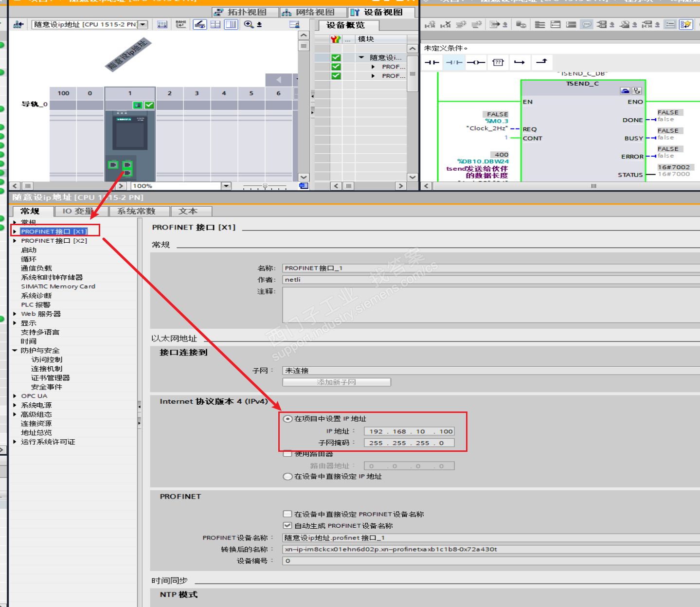Click the green checkmark status icon on slot 1
Image resolution: width=700 pixels, height=607 pixels.
[x=149, y=105]
